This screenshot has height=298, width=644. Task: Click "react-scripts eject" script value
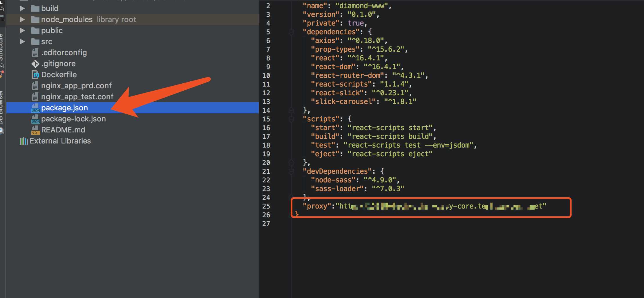(390, 154)
